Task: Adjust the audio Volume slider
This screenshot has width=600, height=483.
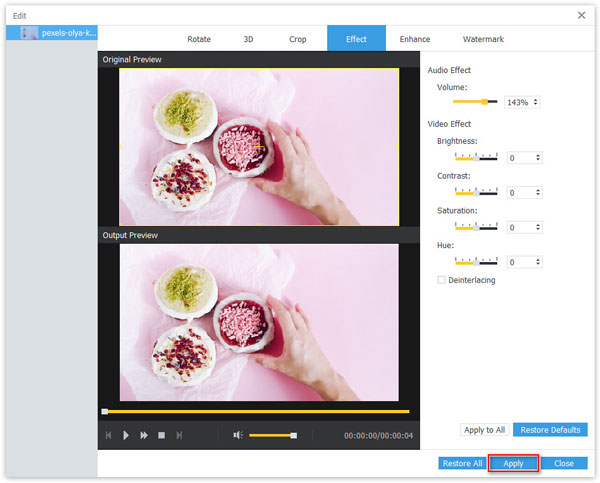Action: (x=475, y=102)
